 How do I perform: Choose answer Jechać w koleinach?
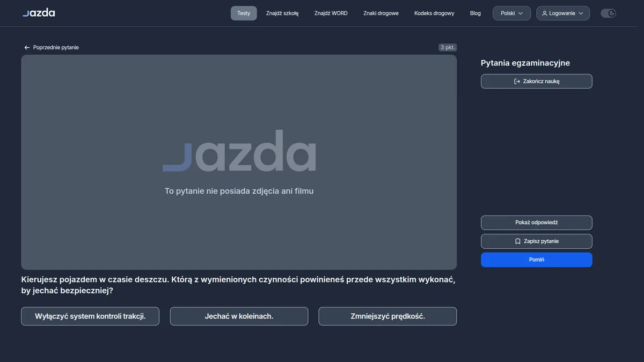pos(239,316)
